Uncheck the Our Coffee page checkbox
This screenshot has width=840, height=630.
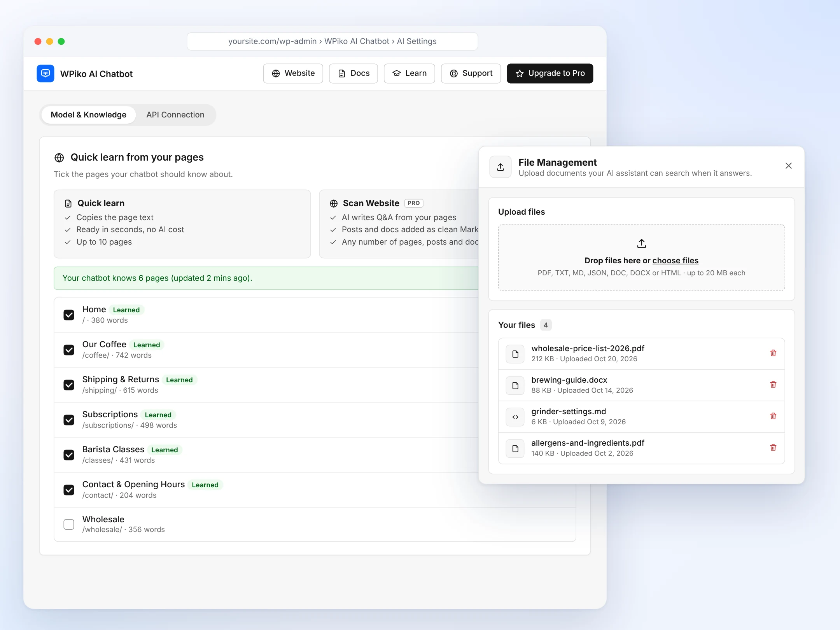coord(69,350)
